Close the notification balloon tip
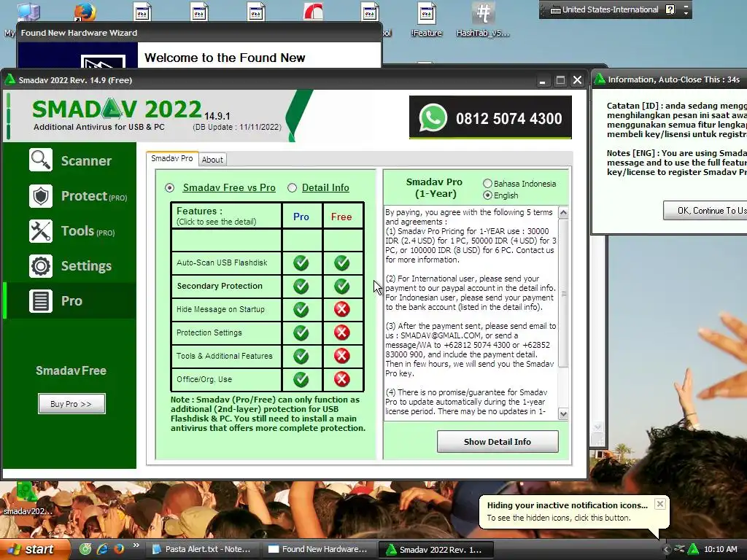This screenshot has height=560, width=747. pos(659,504)
